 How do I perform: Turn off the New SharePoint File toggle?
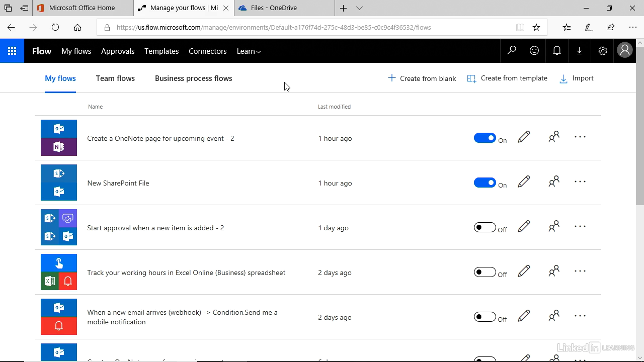(x=485, y=183)
